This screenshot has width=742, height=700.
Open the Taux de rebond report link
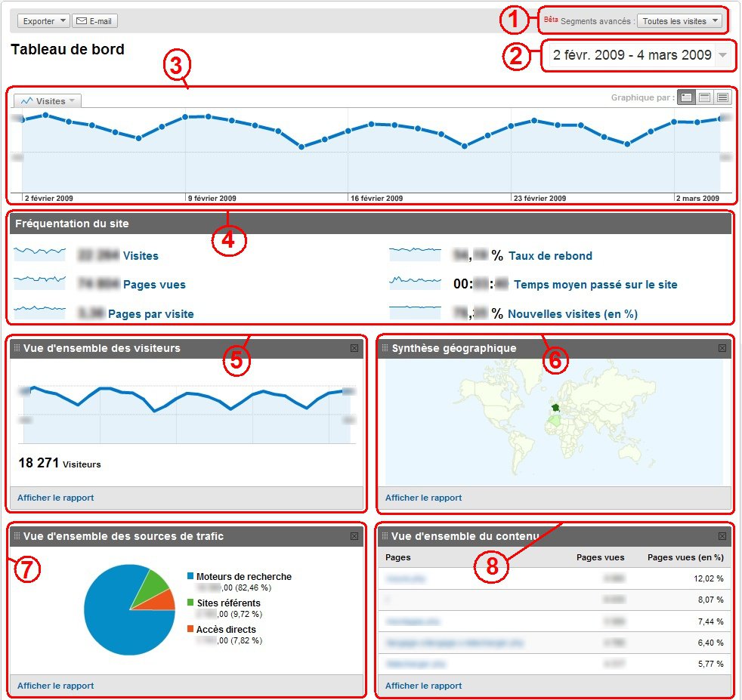pos(550,256)
